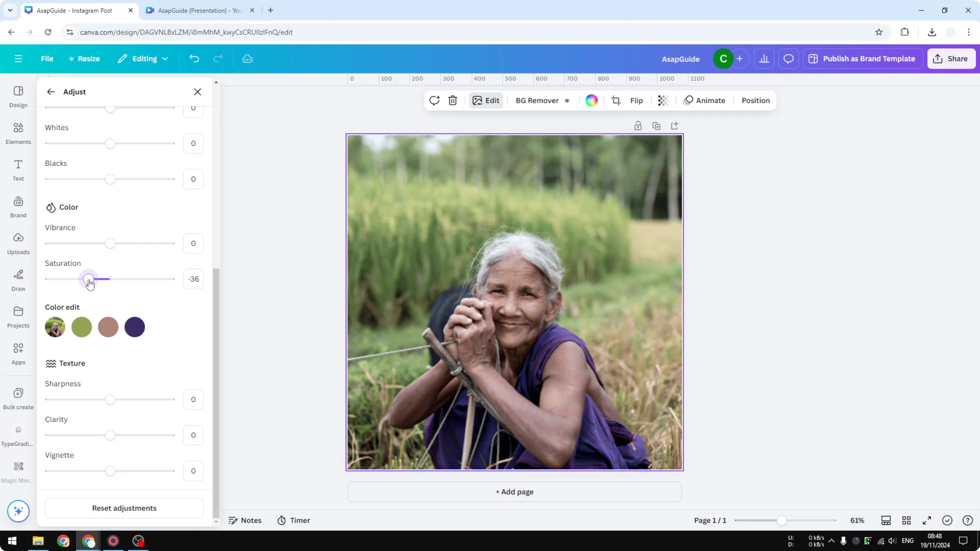
Task: Duplicate the image using copy icon
Action: (x=656, y=125)
